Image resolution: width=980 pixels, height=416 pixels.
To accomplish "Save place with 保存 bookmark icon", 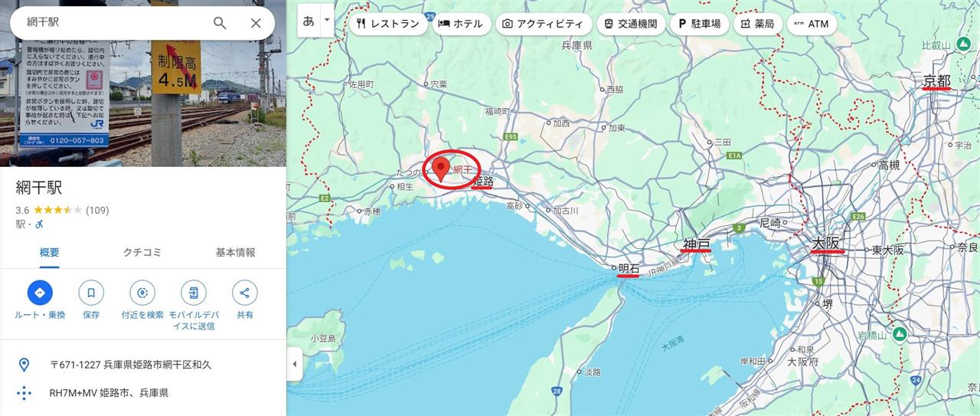I will [91, 293].
